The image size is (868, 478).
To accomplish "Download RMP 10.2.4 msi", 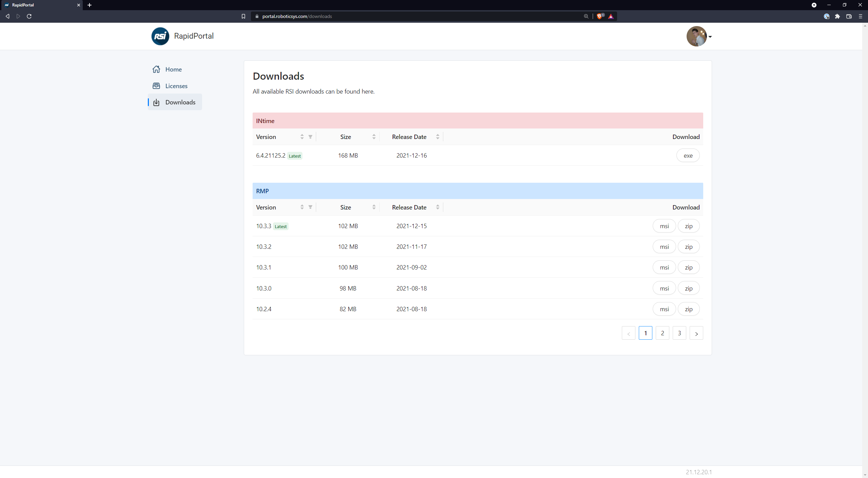I will tap(664, 309).
